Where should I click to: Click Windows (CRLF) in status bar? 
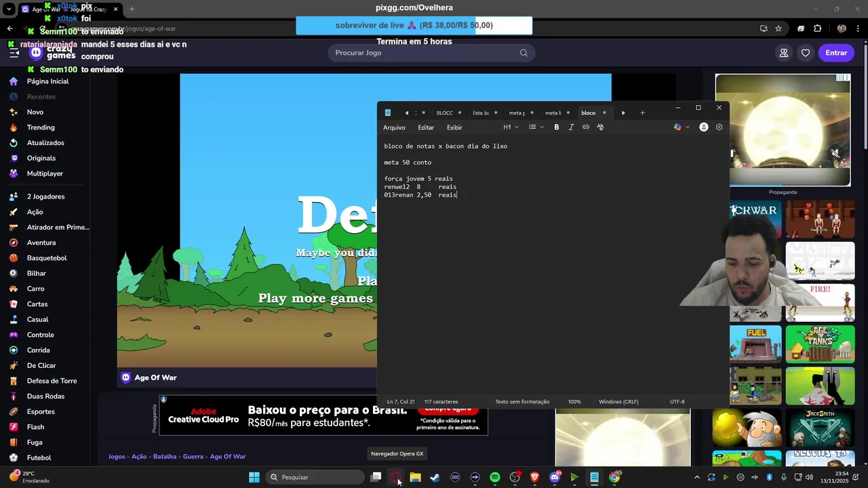(618, 402)
